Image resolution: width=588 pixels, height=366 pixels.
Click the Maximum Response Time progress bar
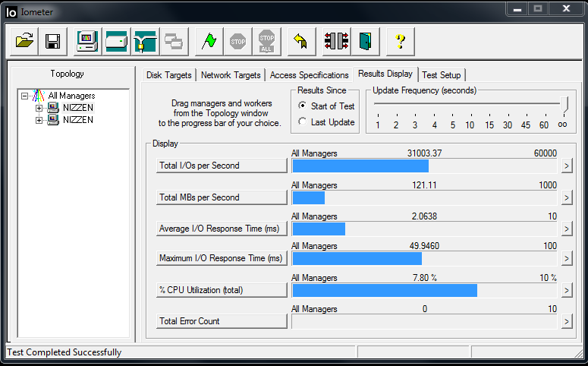point(425,258)
